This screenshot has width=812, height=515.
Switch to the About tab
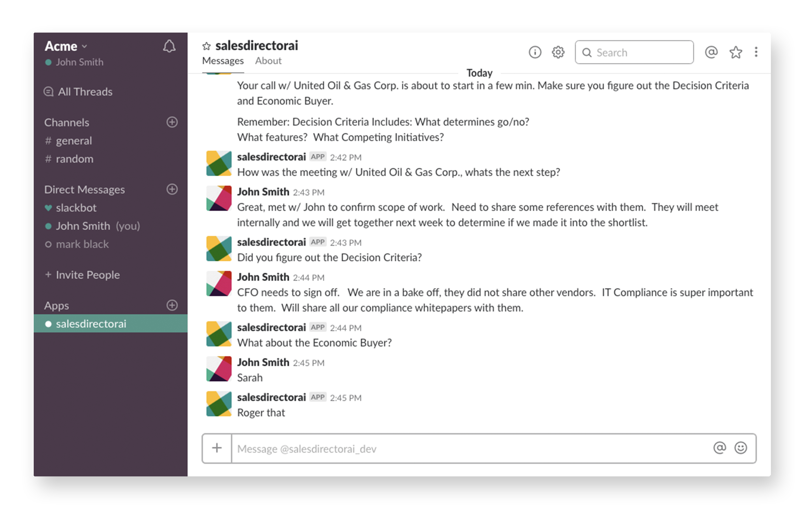(x=268, y=61)
